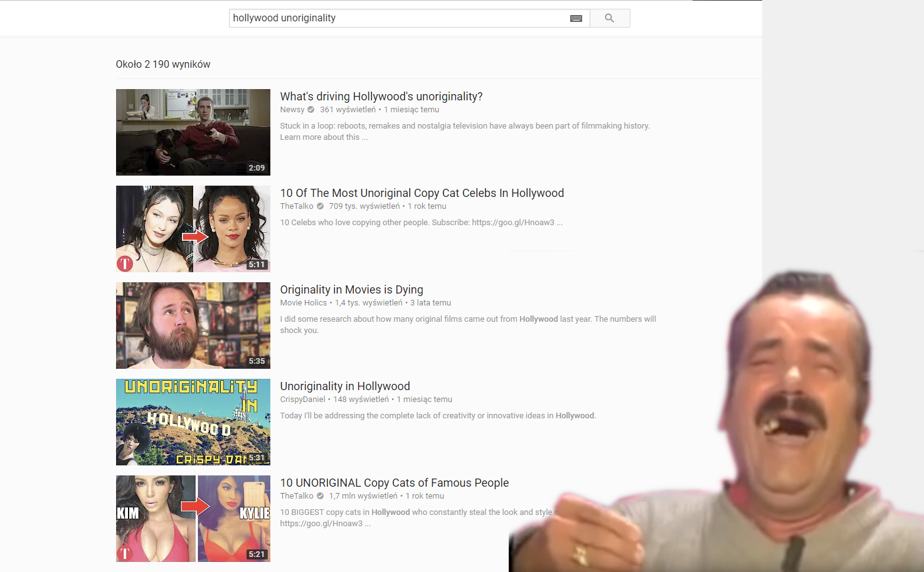924x572 pixels.
Task: Visit TheTalko channel under Famous People video
Action: click(297, 496)
